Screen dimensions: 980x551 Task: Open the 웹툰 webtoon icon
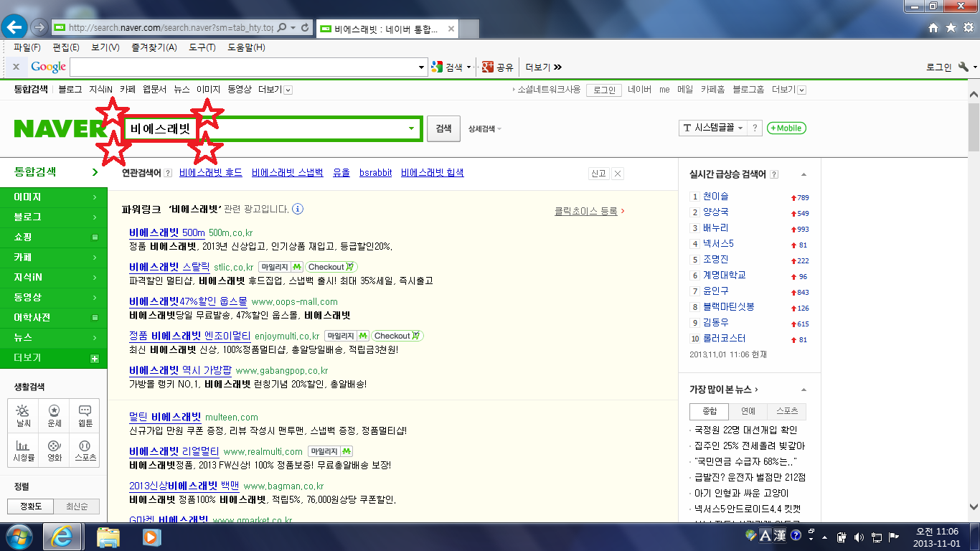(85, 416)
